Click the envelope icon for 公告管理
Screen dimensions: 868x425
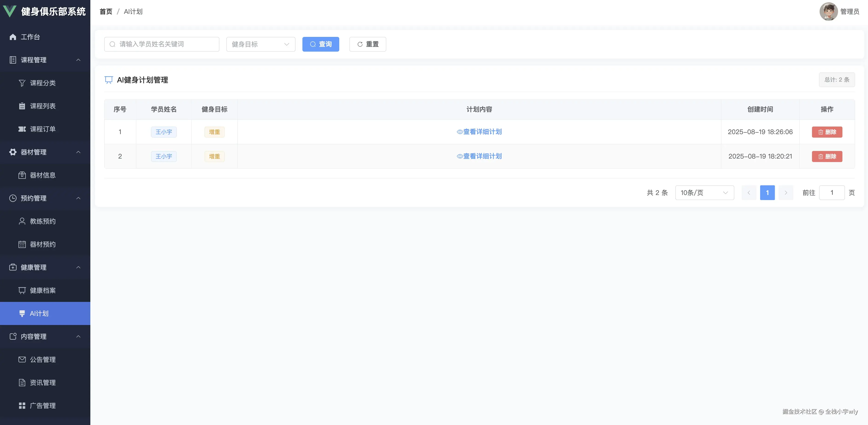point(22,360)
